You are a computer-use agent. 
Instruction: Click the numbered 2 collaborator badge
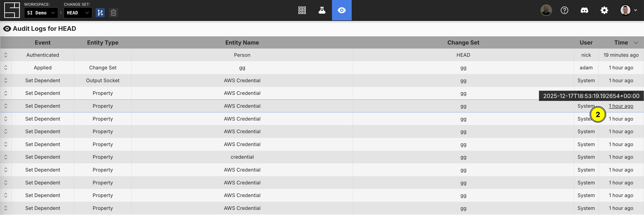598,115
